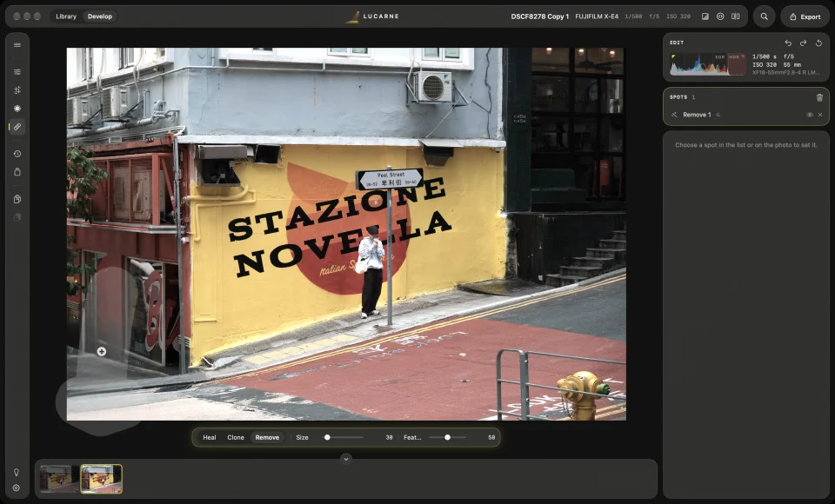Select Clone mode

(236, 437)
